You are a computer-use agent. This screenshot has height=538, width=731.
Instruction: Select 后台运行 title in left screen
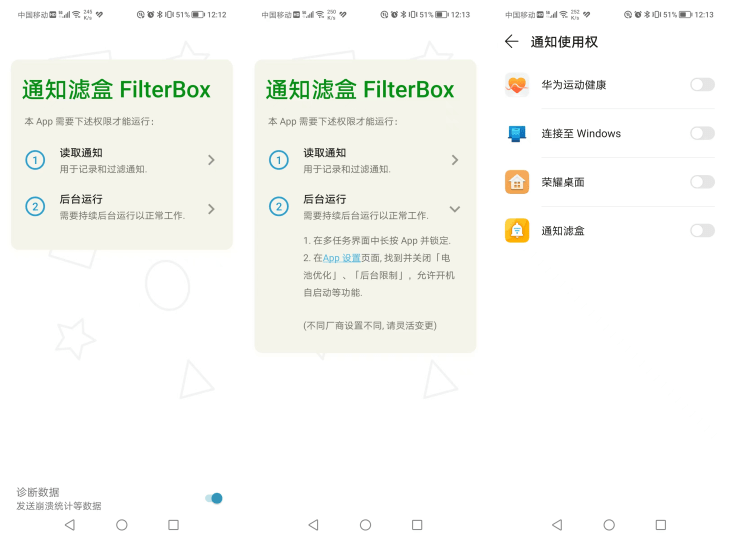[x=81, y=200]
